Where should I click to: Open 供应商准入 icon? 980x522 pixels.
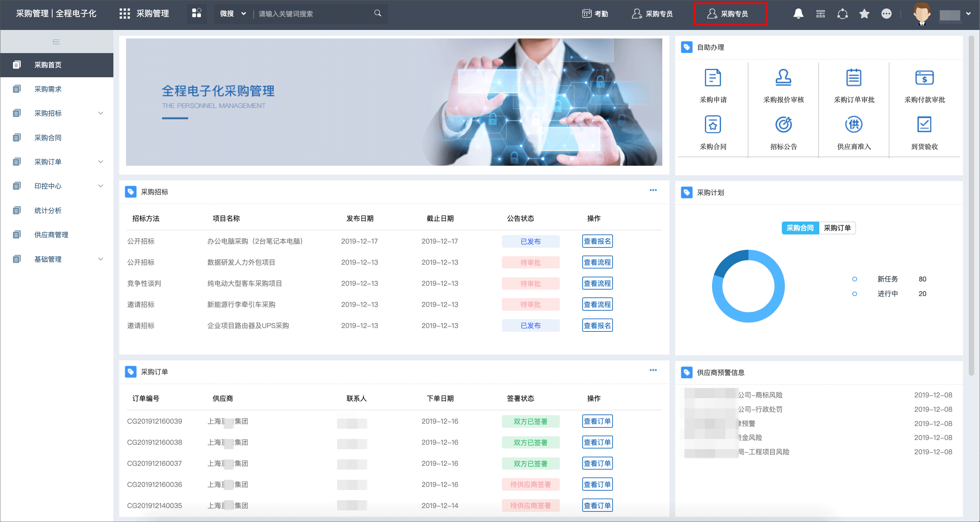pos(854,124)
